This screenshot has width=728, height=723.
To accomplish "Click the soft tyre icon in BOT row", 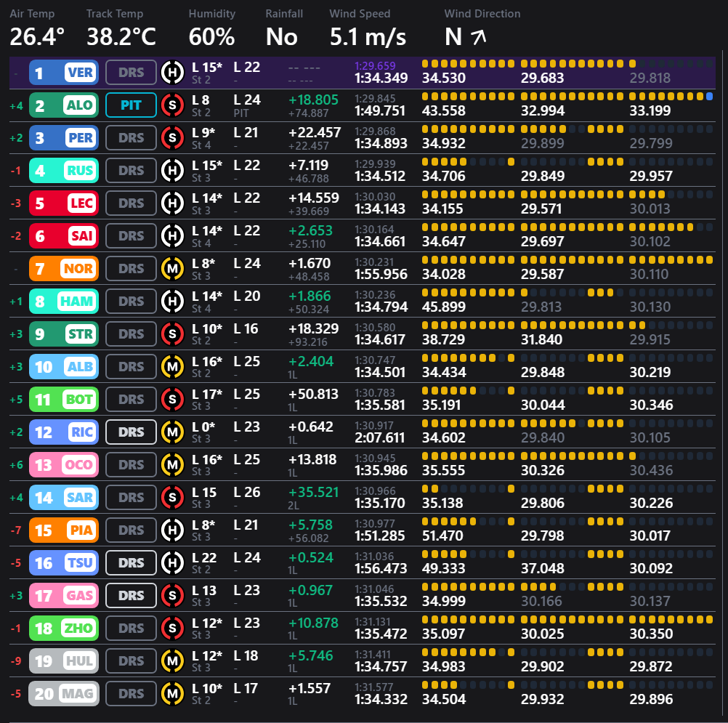I will click(172, 400).
